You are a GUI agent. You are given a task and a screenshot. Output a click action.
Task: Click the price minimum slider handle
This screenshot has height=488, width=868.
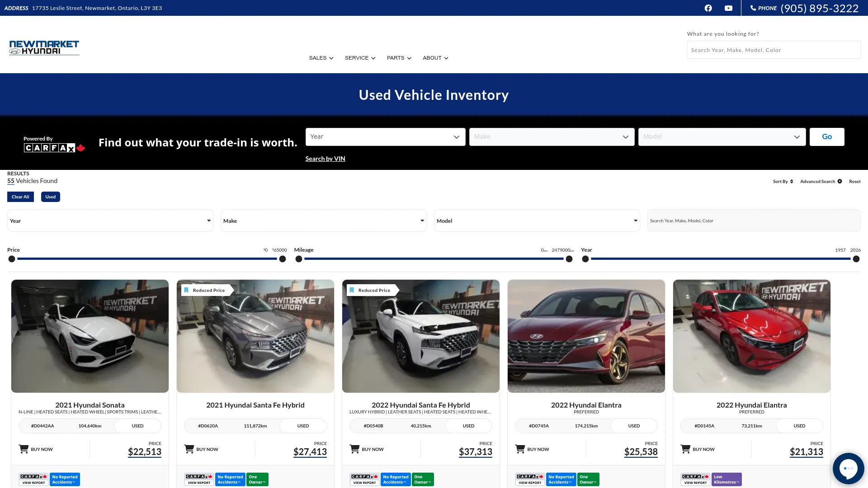pyautogui.click(x=12, y=259)
